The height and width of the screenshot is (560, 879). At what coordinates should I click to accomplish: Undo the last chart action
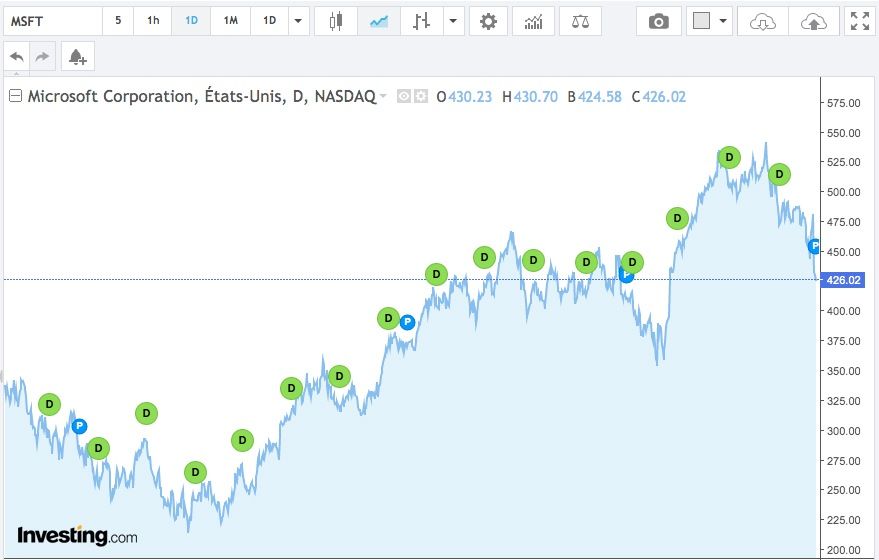(x=17, y=56)
